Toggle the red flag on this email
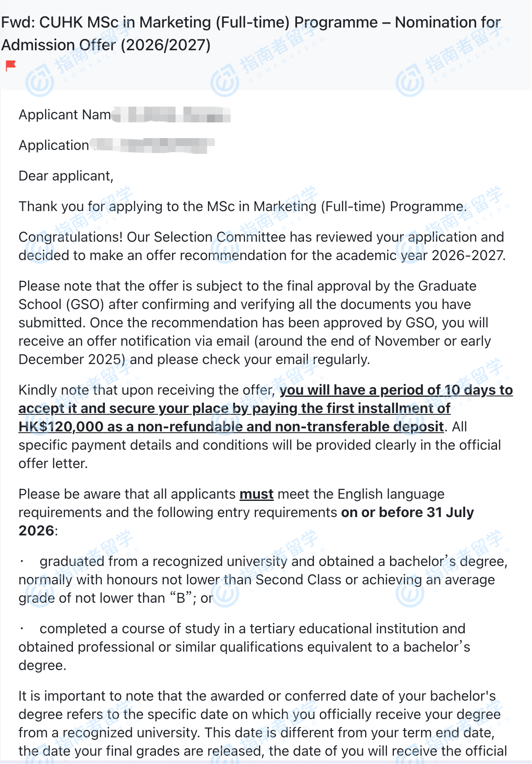532x764 pixels. (10, 66)
